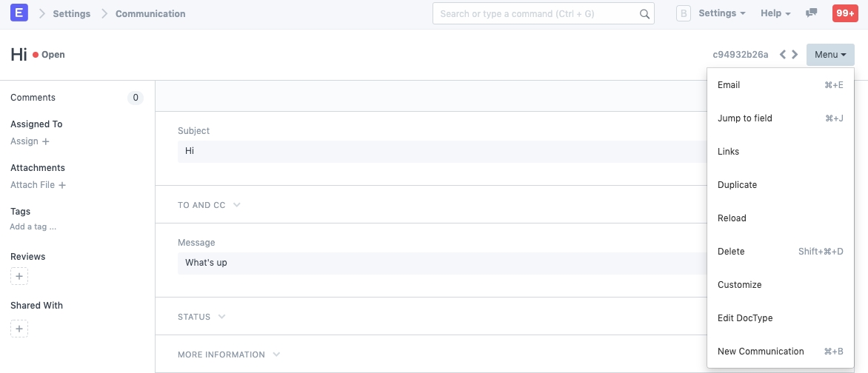Add a review with plus button
Screen dimensions: 868x373
tap(19, 276)
